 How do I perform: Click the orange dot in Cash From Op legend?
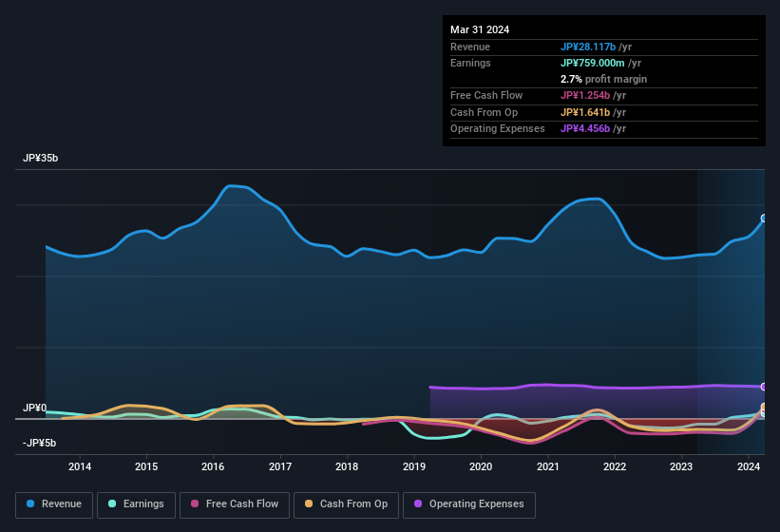coord(308,504)
